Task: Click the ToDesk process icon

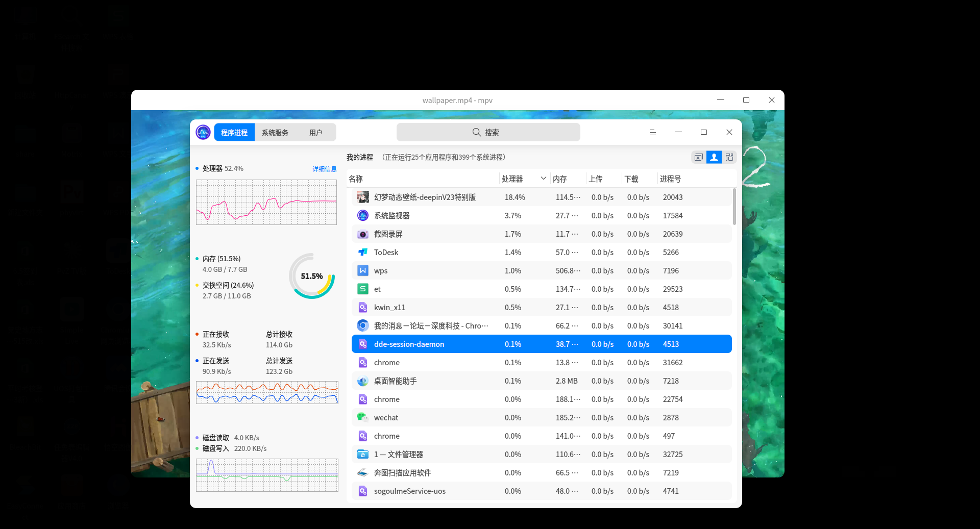Action: click(x=363, y=252)
